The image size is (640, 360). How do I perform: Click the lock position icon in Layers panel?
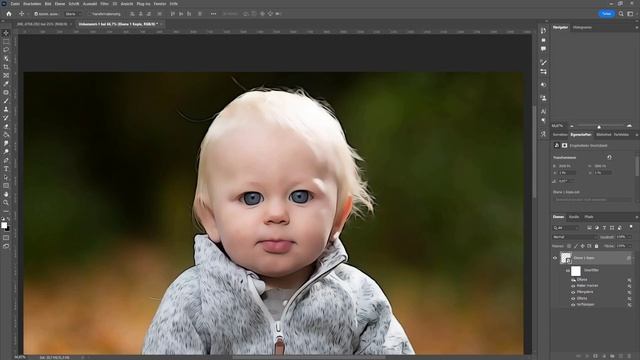[x=582, y=246]
